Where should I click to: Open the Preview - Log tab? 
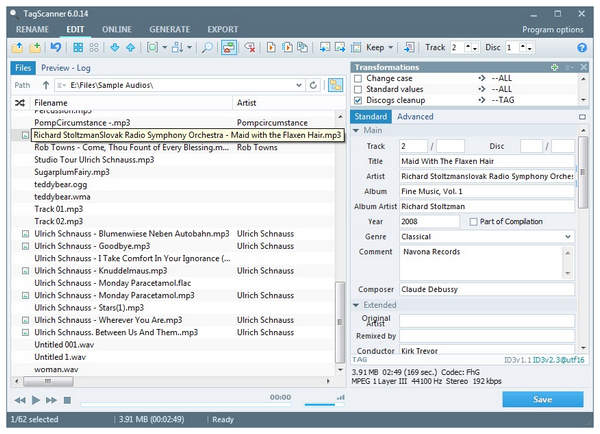tap(66, 68)
